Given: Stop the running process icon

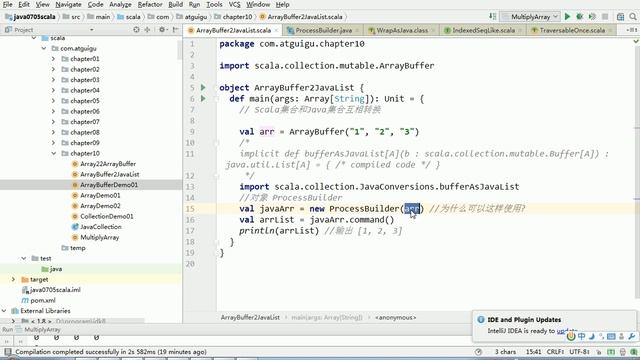Looking at the screenshot, I should click(605, 16).
